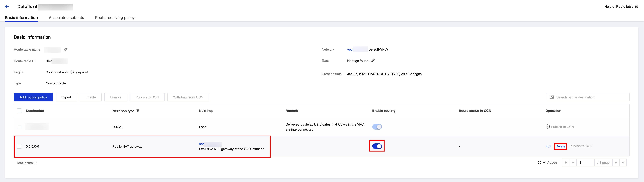Switch to Associated subnets tab
The height and width of the screenshot is (182, 644).
click(x=66, y=18)
